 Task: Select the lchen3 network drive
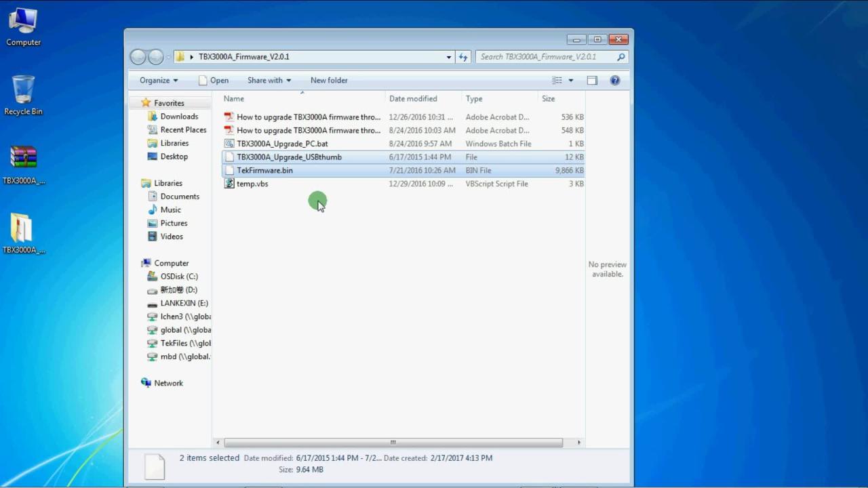185,317
